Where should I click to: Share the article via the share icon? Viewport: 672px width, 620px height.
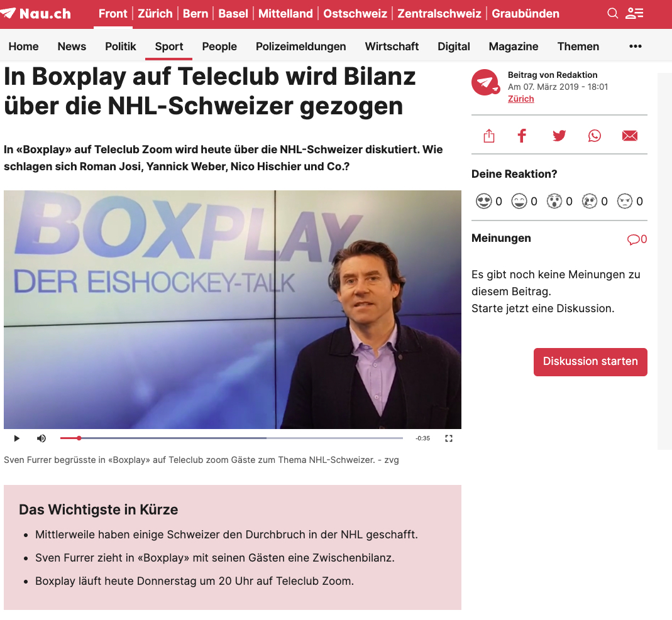coord(489,136)
